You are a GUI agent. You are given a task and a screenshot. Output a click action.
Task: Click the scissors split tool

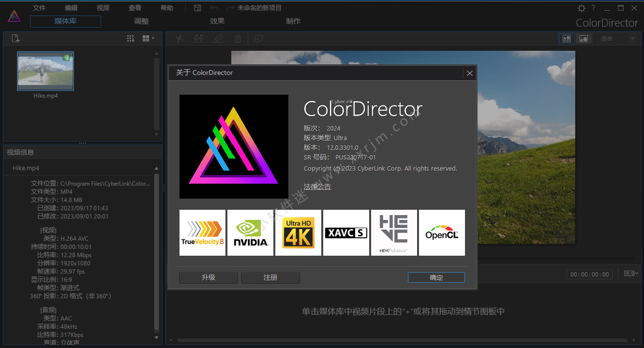pyautogui.click(x=180, y=39)
